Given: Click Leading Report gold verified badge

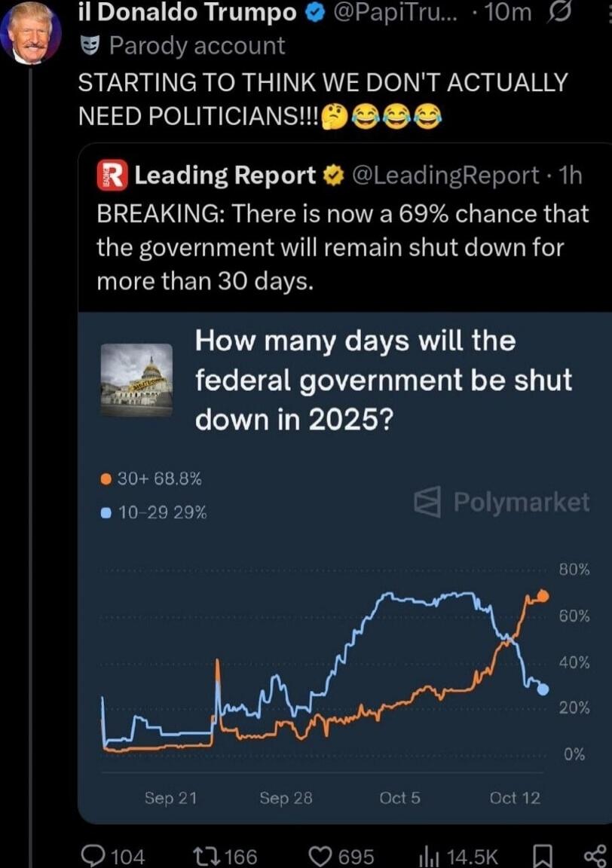Looking at the screenshot, I should pos(331,176).
